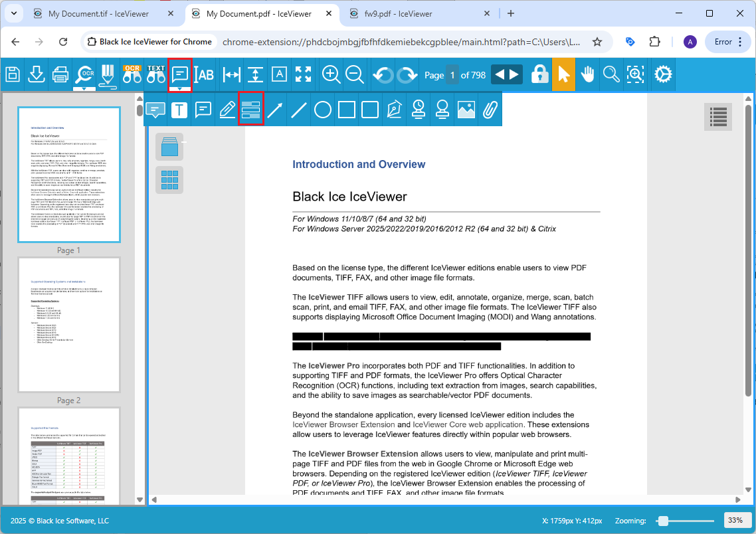Click the padlock security icon
Screen dimensions: 756x534
[539, 74]
